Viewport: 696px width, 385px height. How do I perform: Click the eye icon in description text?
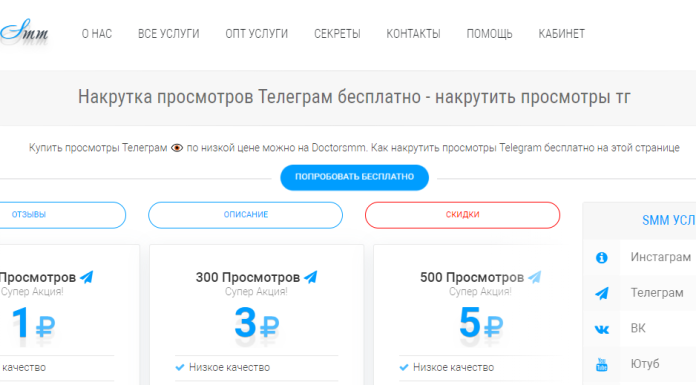[x=177, y=148]
